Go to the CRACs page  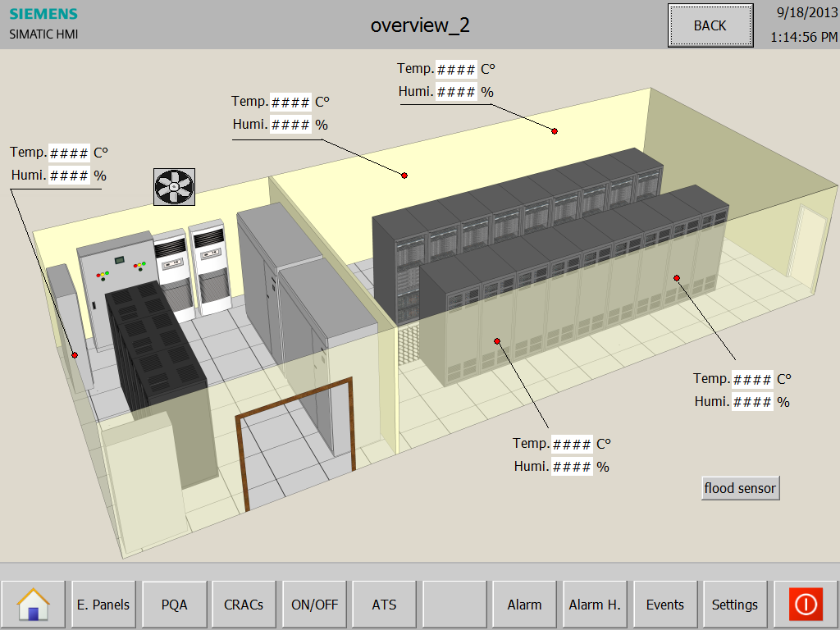tap(244, 605)
